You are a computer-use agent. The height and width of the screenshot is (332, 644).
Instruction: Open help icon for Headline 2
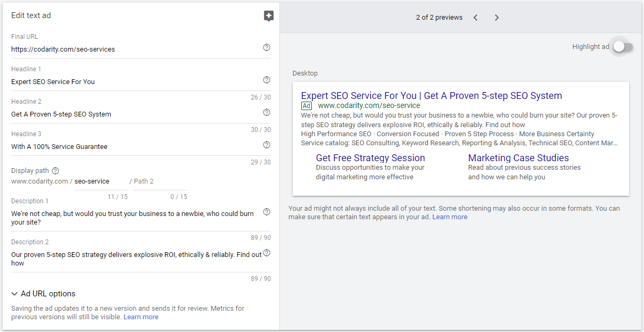(267, 112)
